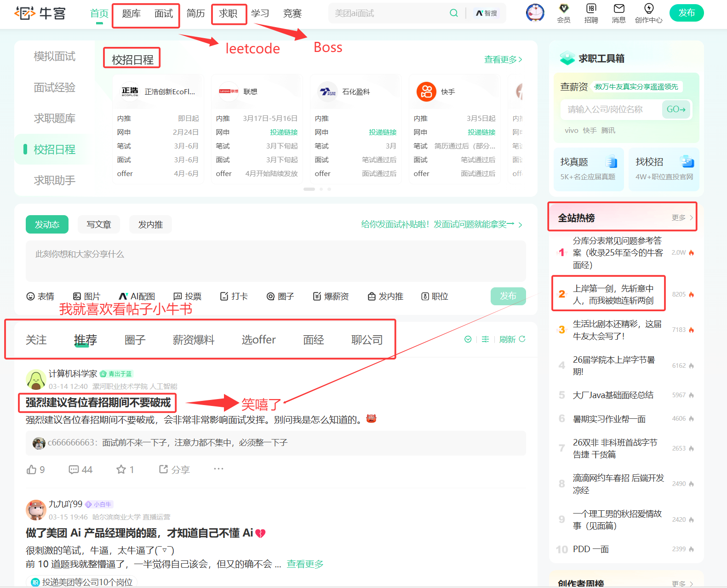Open comments on the 春招期间不要破戒 post
The image size is (727, 588).
click(80, 469)
